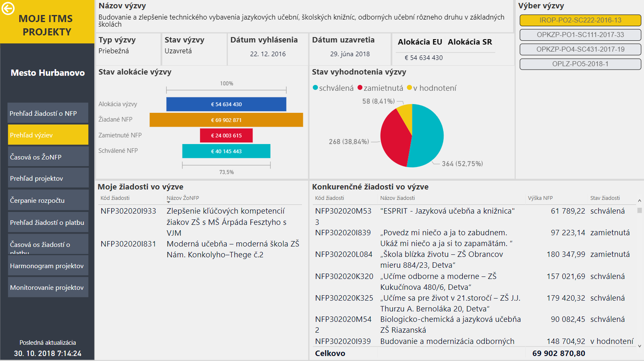Screen dimensions: 644x361
Task: Click total value 69 902 870,80
Action: [x=559, y=353]
